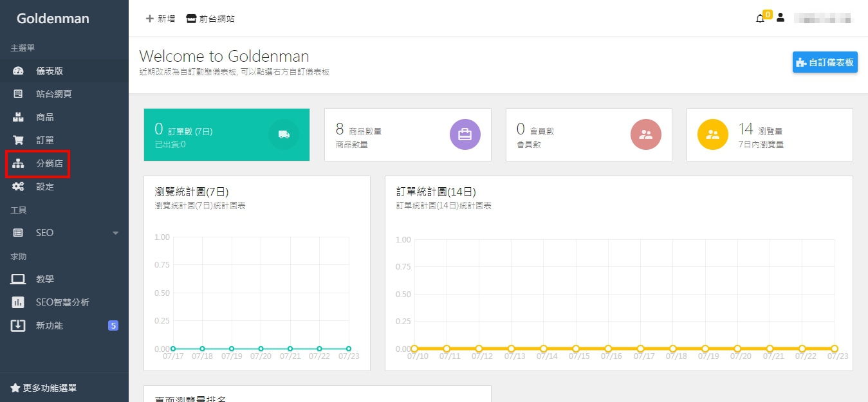Open the 分銷店 menu item
Image resolution: width=868 pixels, height=402 pixels.
click(x=64, y=163)
